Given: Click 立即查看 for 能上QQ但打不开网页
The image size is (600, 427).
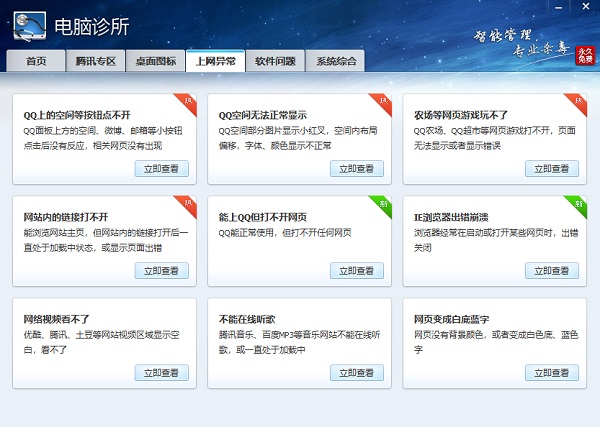Looking at the screenshot, I should (357, 271).
